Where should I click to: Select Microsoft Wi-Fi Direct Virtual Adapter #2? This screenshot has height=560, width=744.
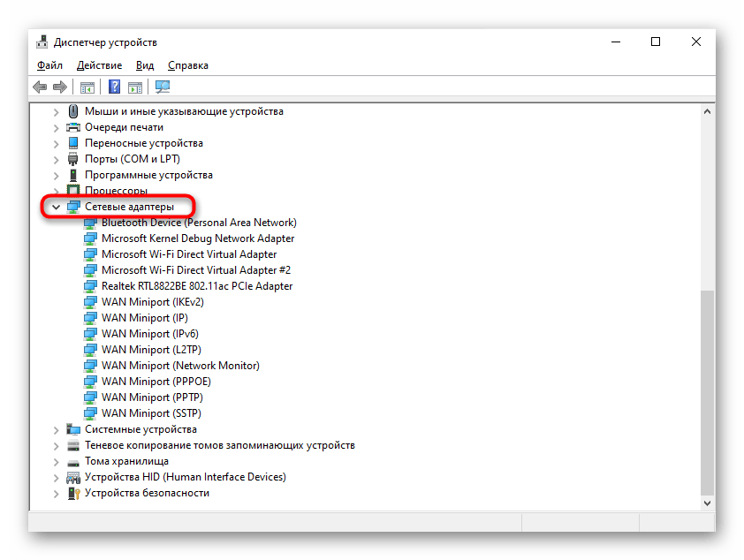point(195,270)
